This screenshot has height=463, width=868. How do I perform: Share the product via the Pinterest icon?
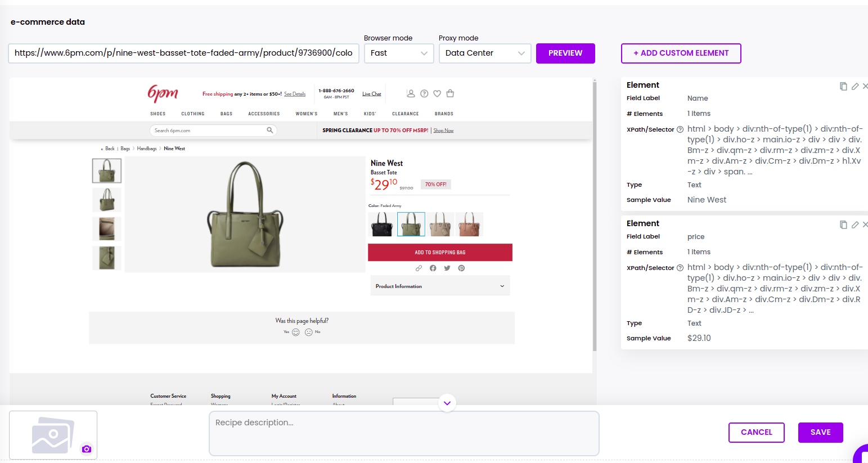pyautogui.click(x=461, y=268)
